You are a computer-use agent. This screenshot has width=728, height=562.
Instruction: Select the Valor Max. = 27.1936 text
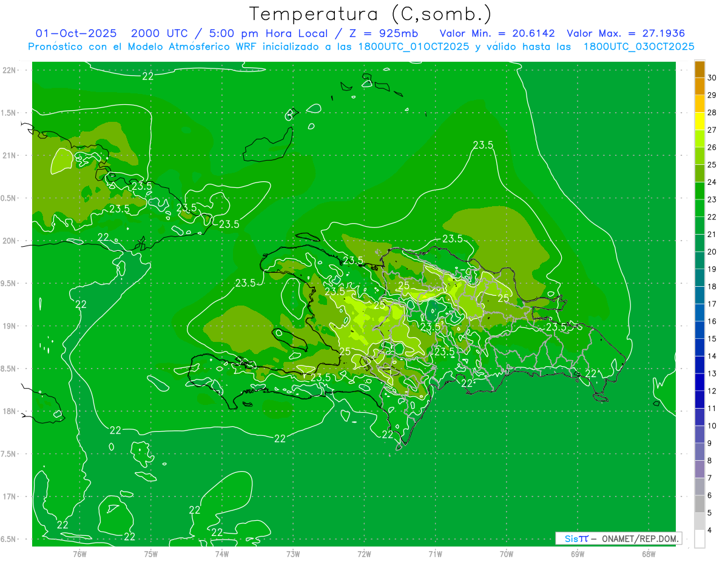pyautogui.click(x=625, y=33)
